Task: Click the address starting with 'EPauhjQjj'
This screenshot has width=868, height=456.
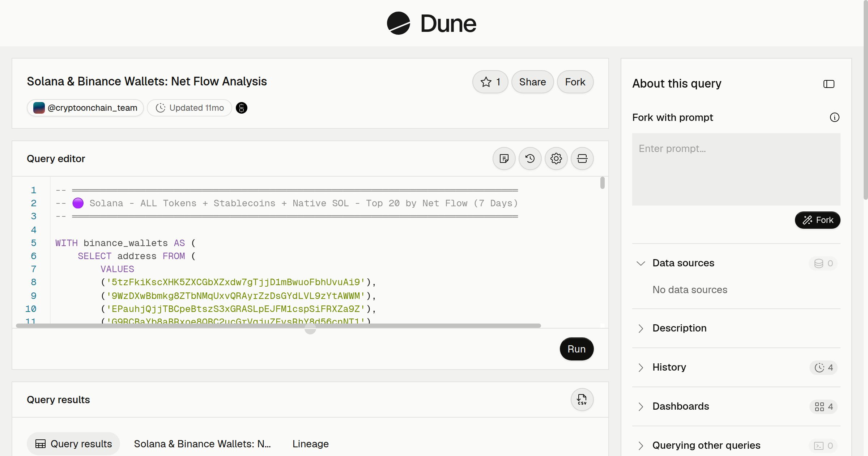Action: 236,309
